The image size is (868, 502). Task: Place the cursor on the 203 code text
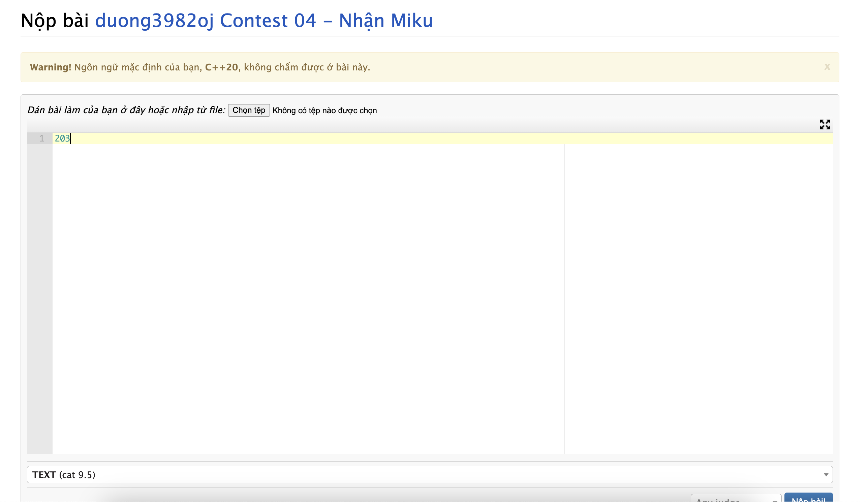point(62,138)
